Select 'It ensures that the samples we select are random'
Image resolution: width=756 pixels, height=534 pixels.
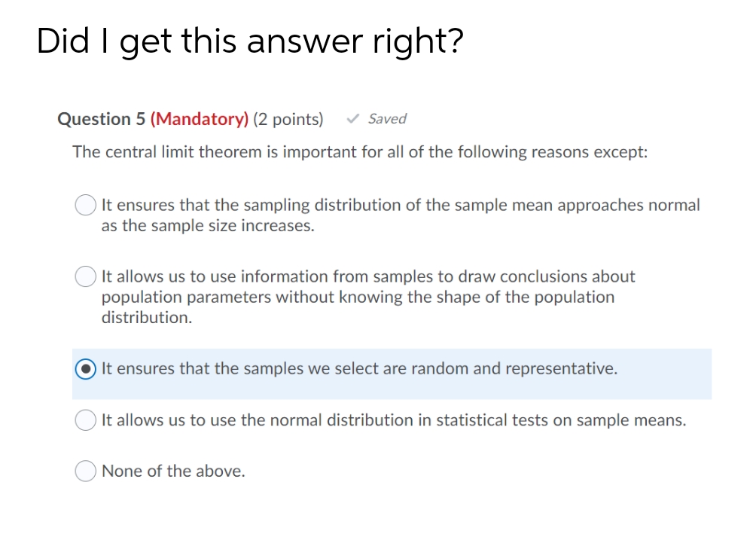pyautogui.click(x=85, y=369)
